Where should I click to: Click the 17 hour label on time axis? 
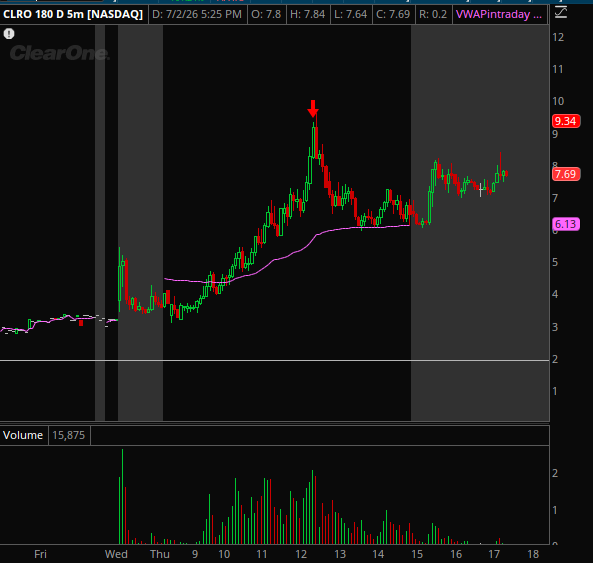[494, 554]
